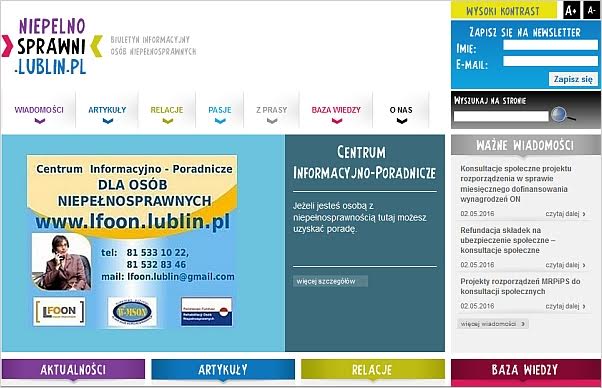Toggle the Wysoki Kontrast mode
The image size is (602, 388).
point(503,10)
